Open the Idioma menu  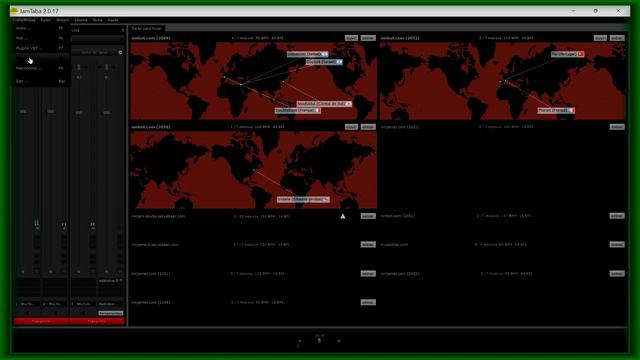[81, 20]
